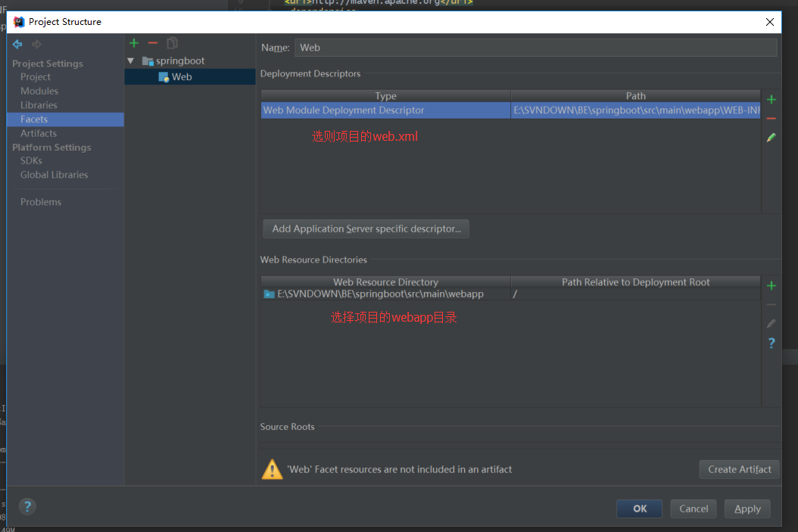The image size is (798, 532).
Task: Edit web resource directory pencil icon
Action: pos(772,323)
